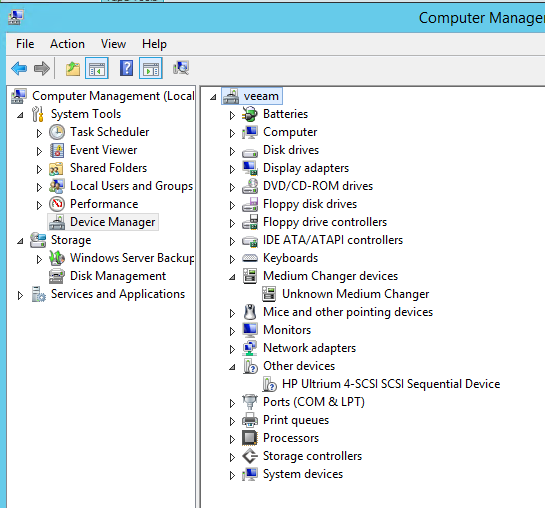Select the Event Viewer icon
Image resolution: width=545 pixels, height=508 pixels.
[57, 150]
